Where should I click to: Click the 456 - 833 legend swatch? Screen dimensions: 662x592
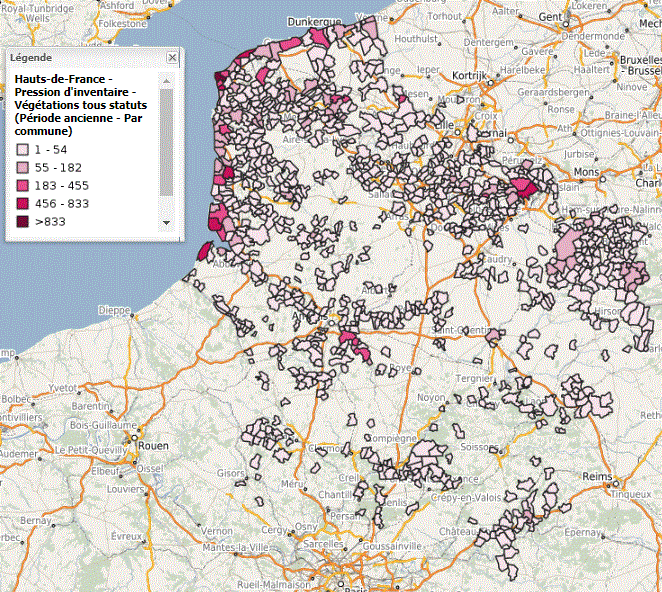[x=21, y=203]
